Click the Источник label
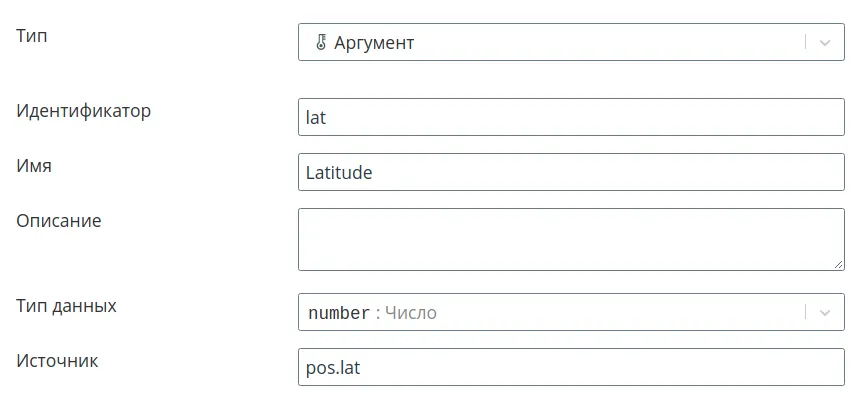856x393 pixels. (x=57, y=361)
